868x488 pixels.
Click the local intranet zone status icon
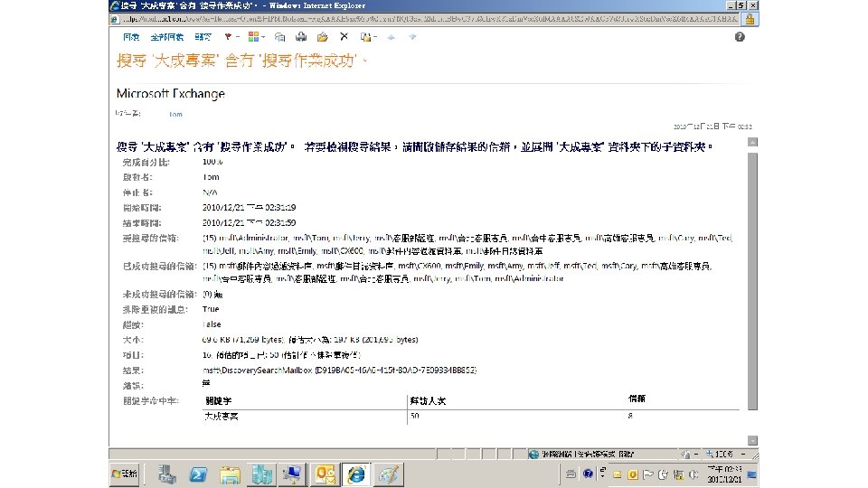(x=533, y=455)
